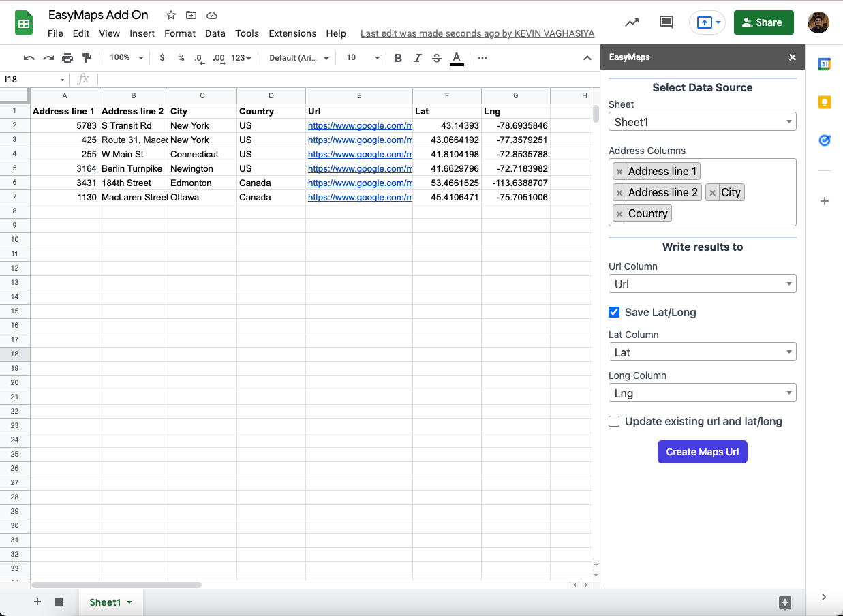Click the Move to folder icon
The height and width of the screenshot is (616, 843).
pos(191,15)
